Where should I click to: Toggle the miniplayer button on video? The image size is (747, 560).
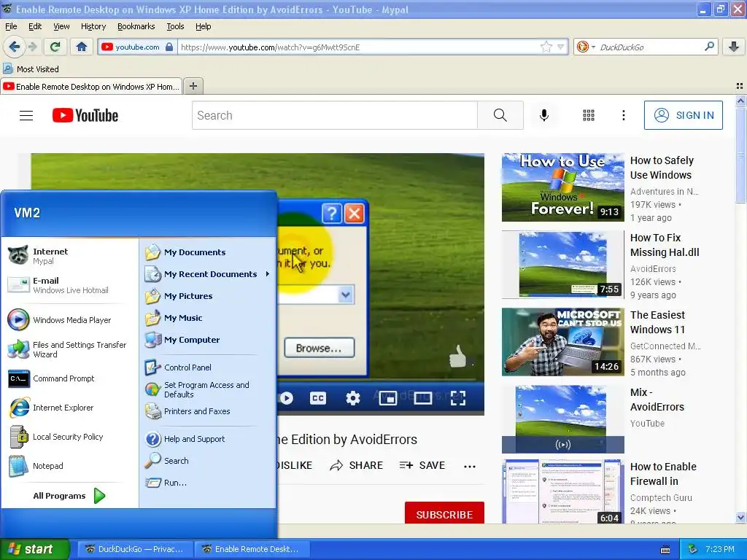(x=388, y=397)
